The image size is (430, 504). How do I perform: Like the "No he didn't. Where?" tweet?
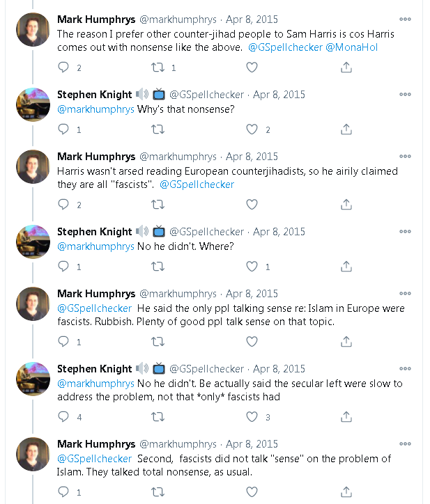click(252, 266)
